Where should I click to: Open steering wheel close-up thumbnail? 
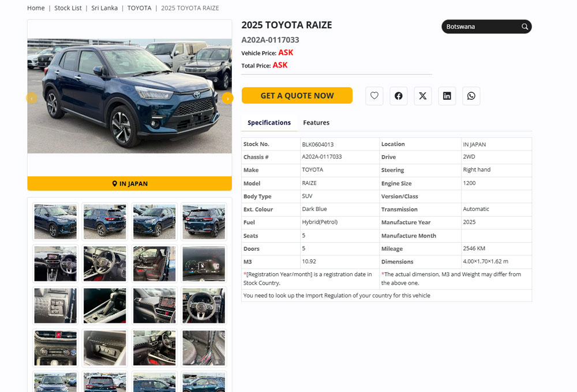coord(204,306)
